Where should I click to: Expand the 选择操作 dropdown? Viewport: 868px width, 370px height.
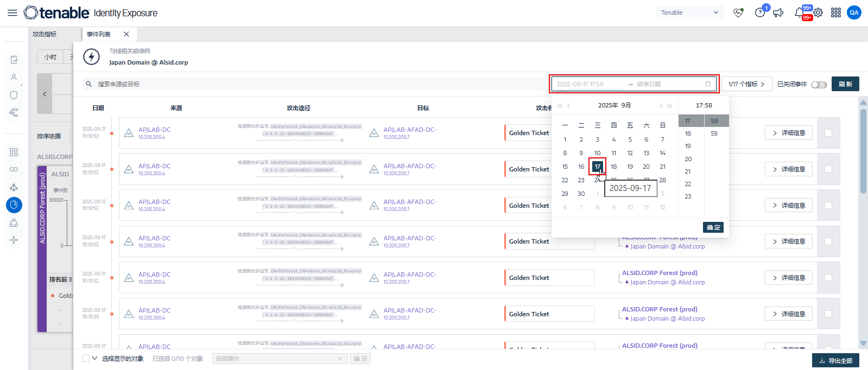(x=279, y=359)
